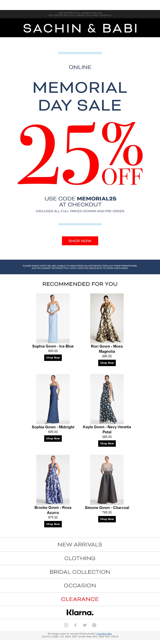Shop the Rori Gown Moss Magnolia

(107, 363)
